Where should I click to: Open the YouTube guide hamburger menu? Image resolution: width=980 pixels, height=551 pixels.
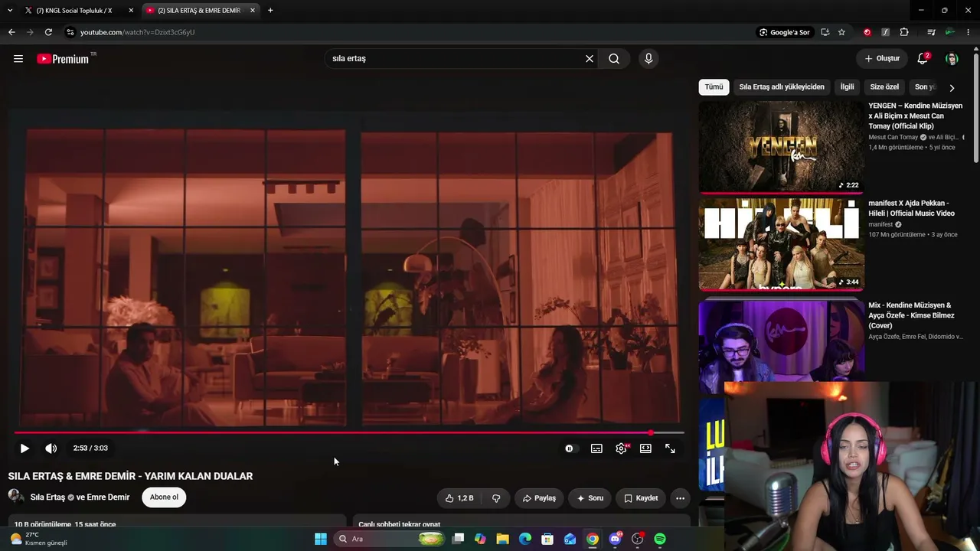[x=18, y=59]
